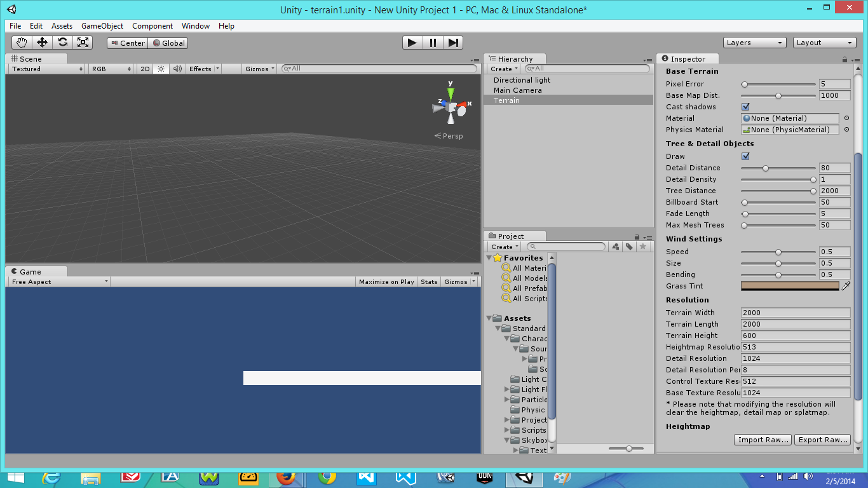The image size is (868, 488).
Task: Click the Export Raw button
Action: tap(822, 440)
